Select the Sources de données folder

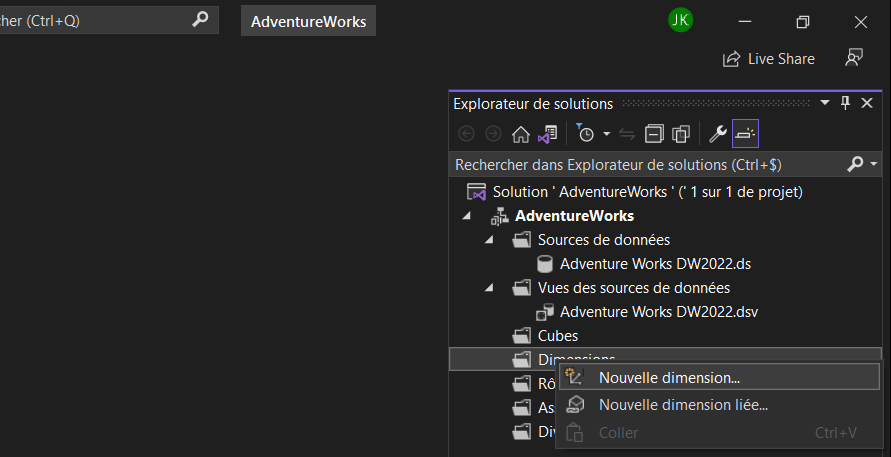603,240
